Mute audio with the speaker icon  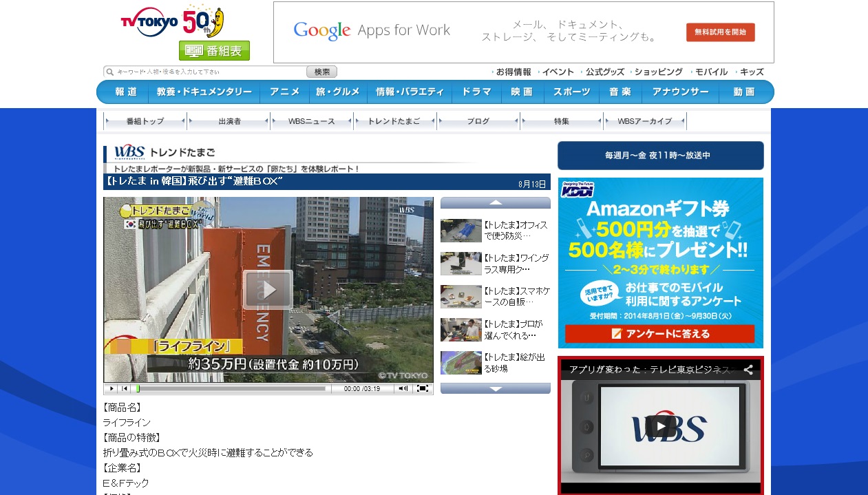coord(403,388)
